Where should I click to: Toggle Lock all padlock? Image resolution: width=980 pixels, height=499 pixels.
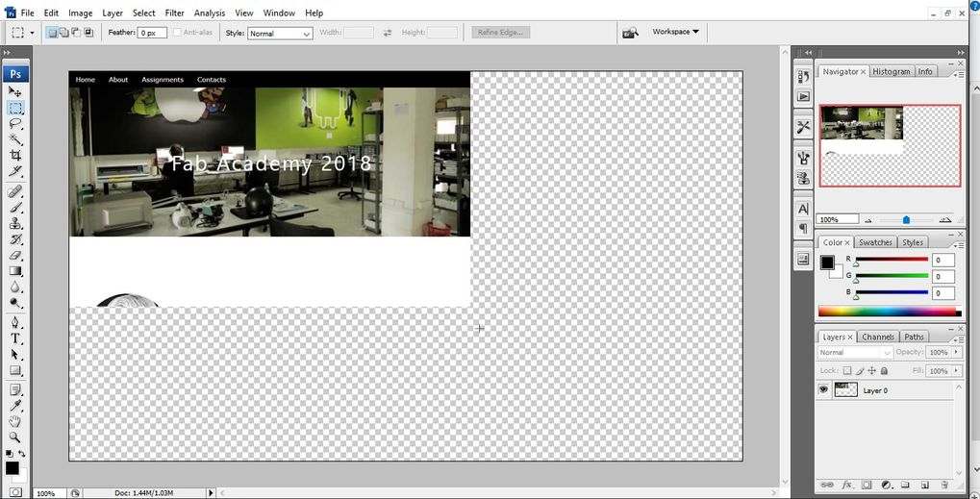coord(885,371)
